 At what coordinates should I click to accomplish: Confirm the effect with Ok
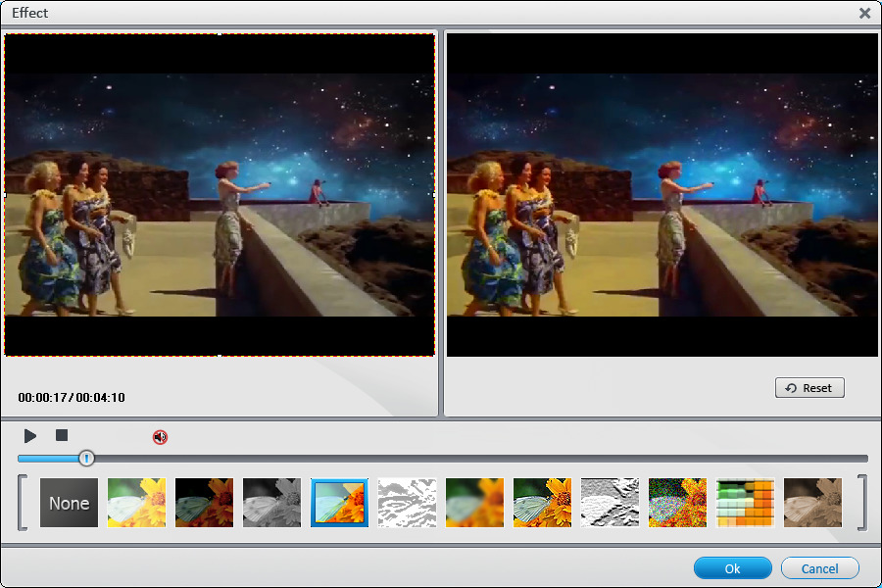pyautogui.click(x=732, y=568)
